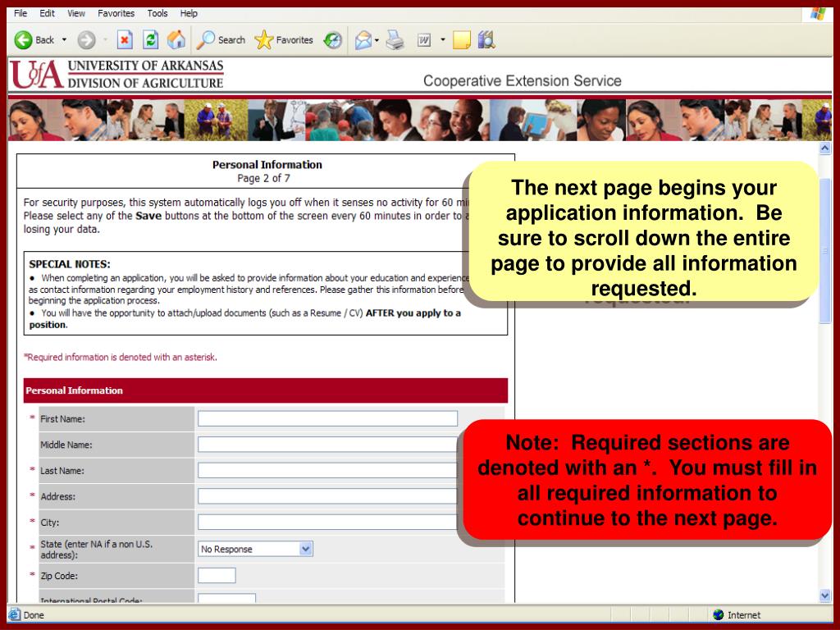Viewport: 840px width, 630px height.
Task: Click the Windows flag logo
Action: [x=818, y=13]
